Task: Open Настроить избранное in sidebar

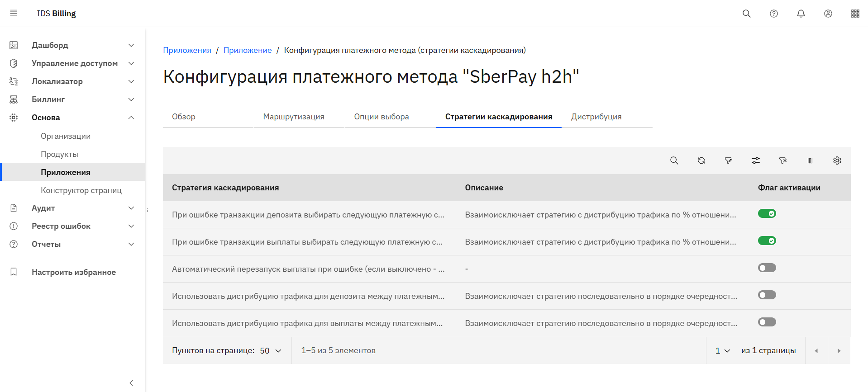Action: 73,272
